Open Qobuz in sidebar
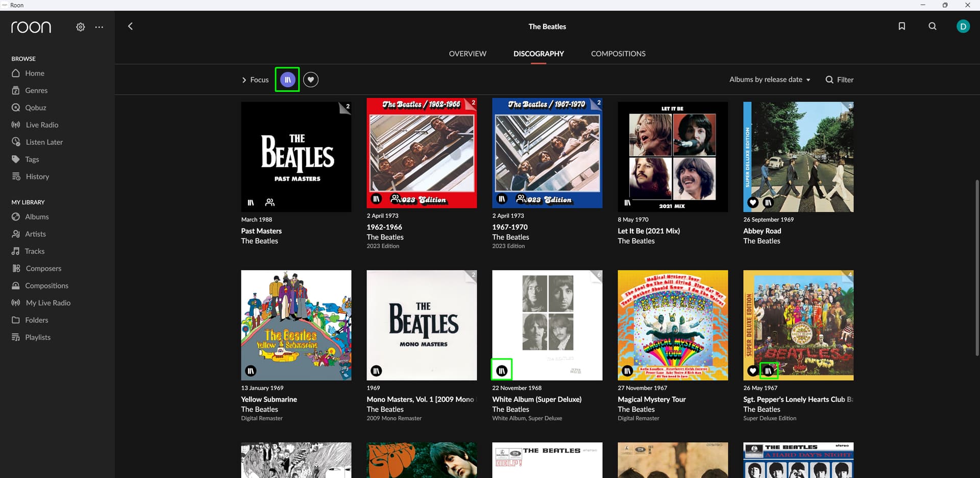Screen dimensions: 980x478 click(29, 108)
